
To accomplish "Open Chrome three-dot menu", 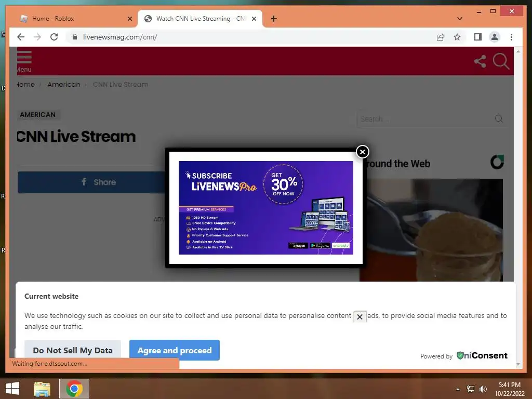I will (x=511, y=37).
